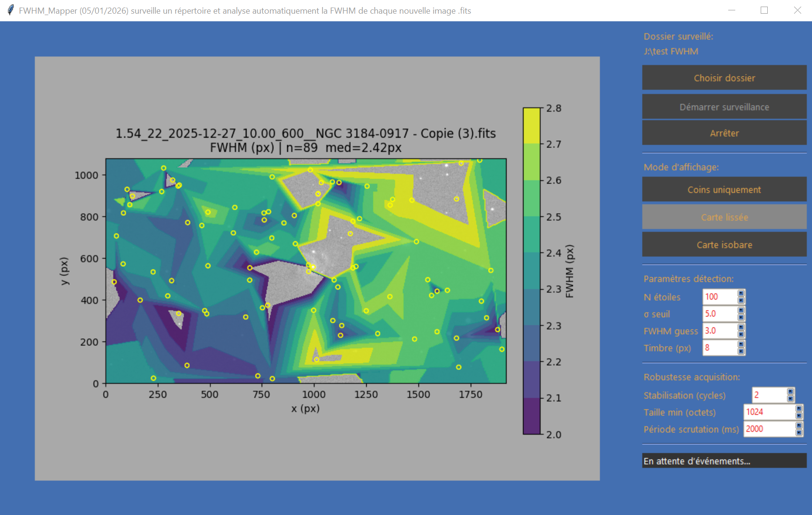This screenshot has height=515, width=812.
Task: Increase Stabilisation cycles with the up arrow
Action: pos(790,392)
